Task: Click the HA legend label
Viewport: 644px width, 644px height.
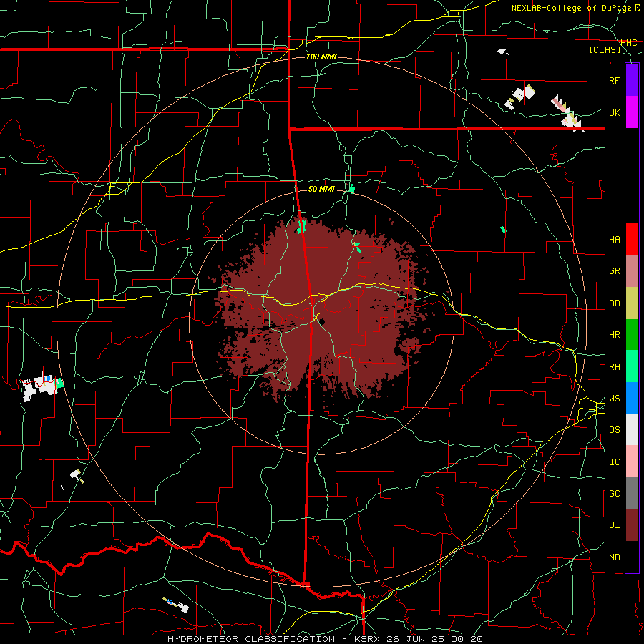Action: 615,240
